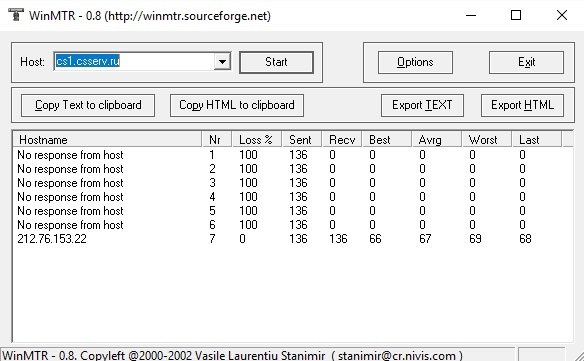Screen dimensions: 584x361
Task: Open the Host dropdown arrow
Action: pos(222,61)
